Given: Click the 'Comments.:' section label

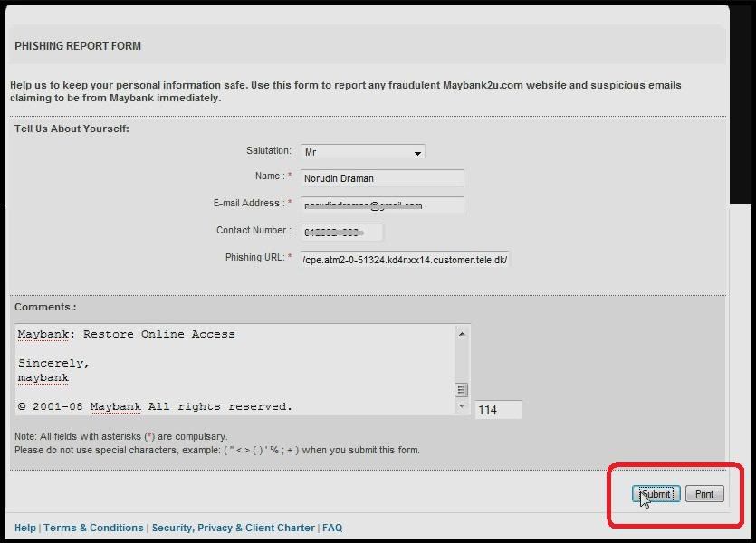Looking at the screenshot, I should click(45, 307).
